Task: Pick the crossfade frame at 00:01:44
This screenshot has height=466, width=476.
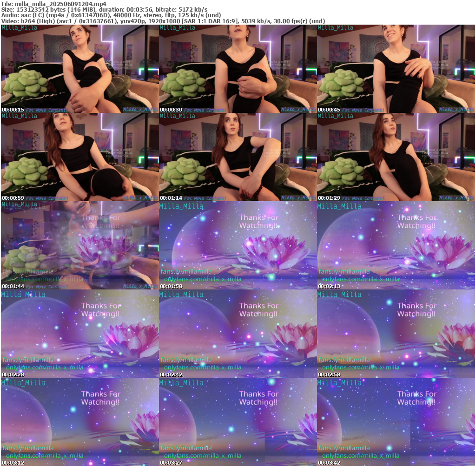Action: point(80,245)
